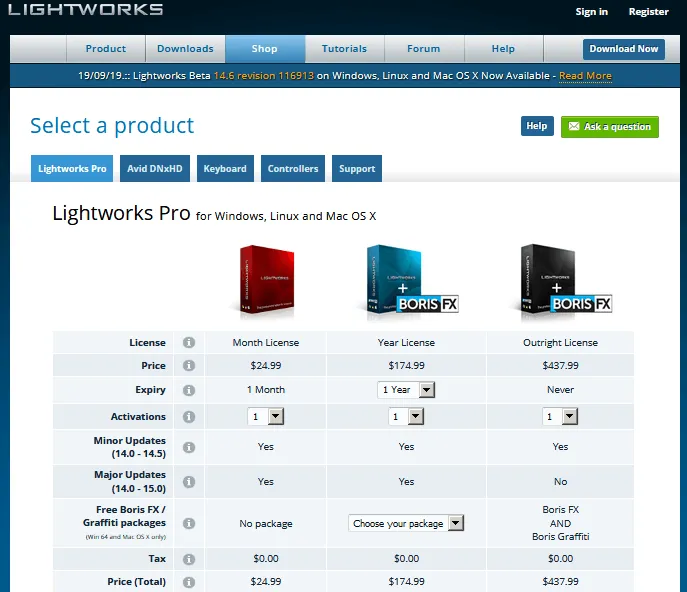Switch to the Controllers tab

tap(293, 168)
